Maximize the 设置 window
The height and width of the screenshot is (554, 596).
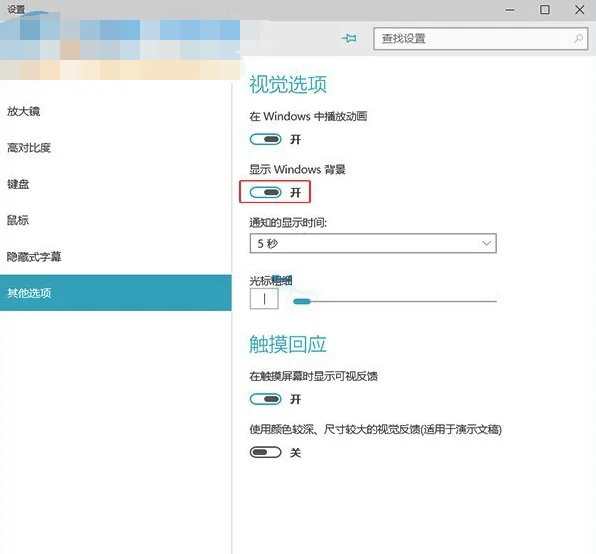[545, 10]
